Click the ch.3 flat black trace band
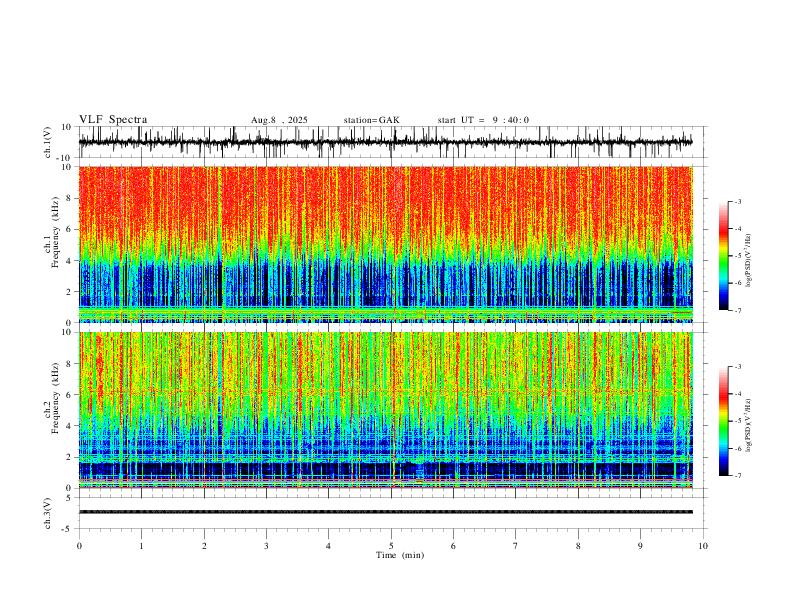 point(385,512)
